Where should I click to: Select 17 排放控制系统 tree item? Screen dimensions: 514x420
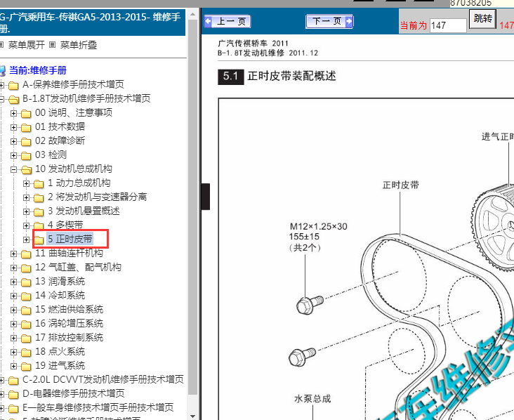[70, 337]
